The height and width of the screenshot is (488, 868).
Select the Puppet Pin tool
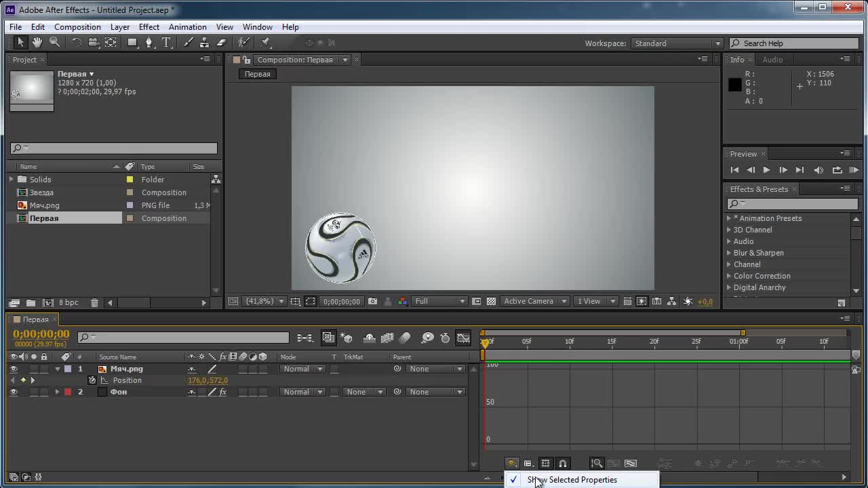(266, 43)
